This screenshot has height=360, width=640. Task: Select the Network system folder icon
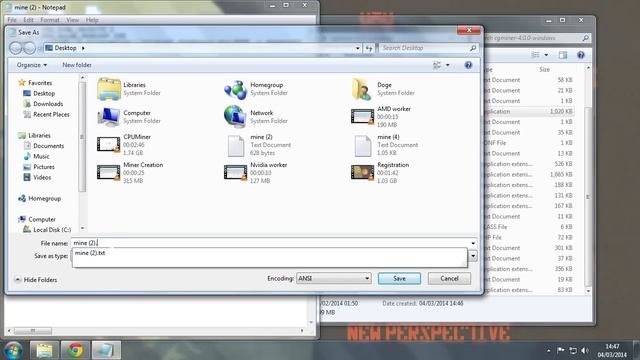[x=235, y=117]
